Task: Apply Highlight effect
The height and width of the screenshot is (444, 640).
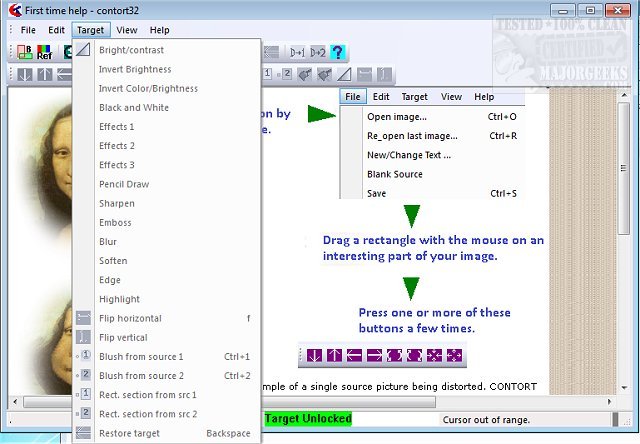Action: tap(167, 299)
